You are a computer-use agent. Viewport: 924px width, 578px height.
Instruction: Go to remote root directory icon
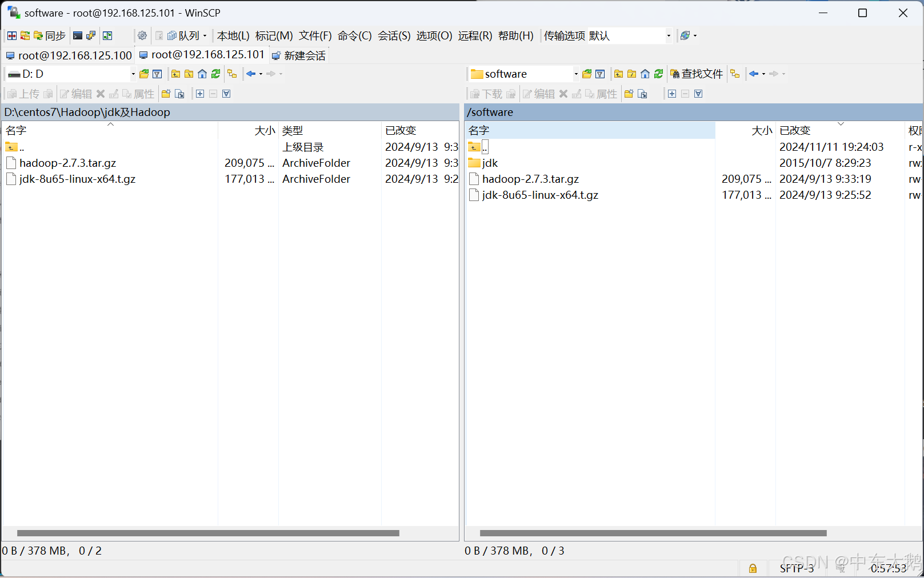pyautogui.click(x=632, y=74)
